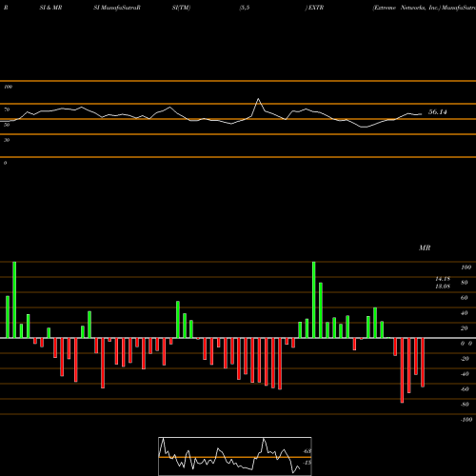Screen dimensions: 476x476
Task: Click the "0 0" label on MR axis
Action: coord(466,344)
